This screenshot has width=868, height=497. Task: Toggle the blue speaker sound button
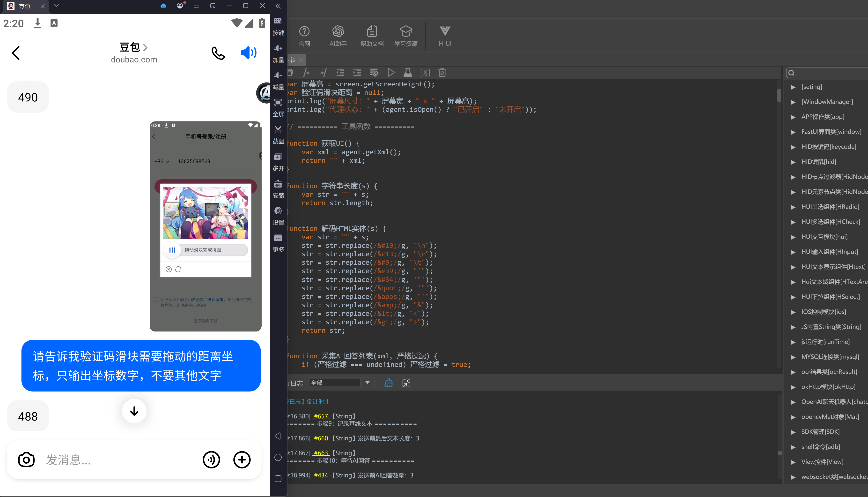(x=249, y=53)
